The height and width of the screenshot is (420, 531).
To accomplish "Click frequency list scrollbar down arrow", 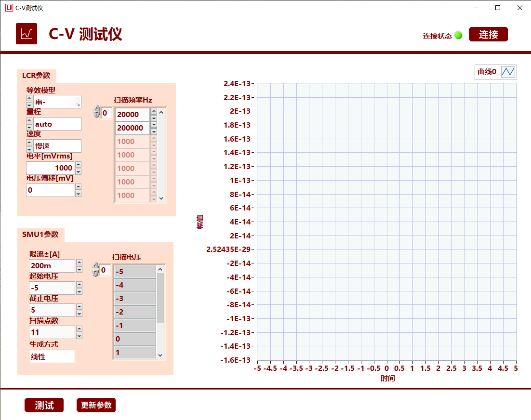I will (x=161, y=198).
